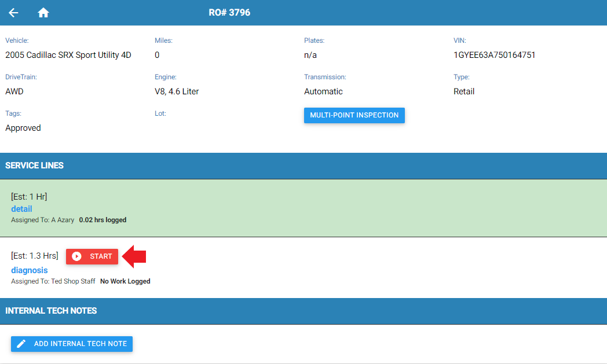Go back using the left arrow icon

pyautogui.click(x=13, y=13)
